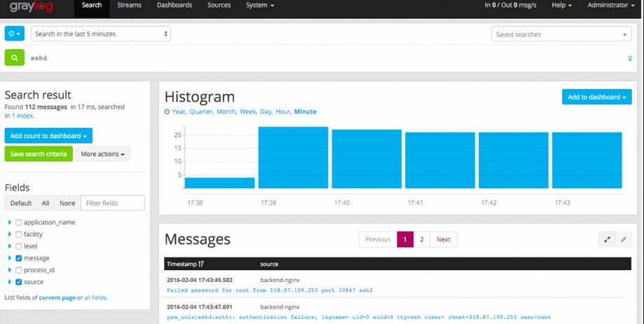Viewport: 644px width, 324px height.
Task: Open the Help menu
Action: point(561,6)
